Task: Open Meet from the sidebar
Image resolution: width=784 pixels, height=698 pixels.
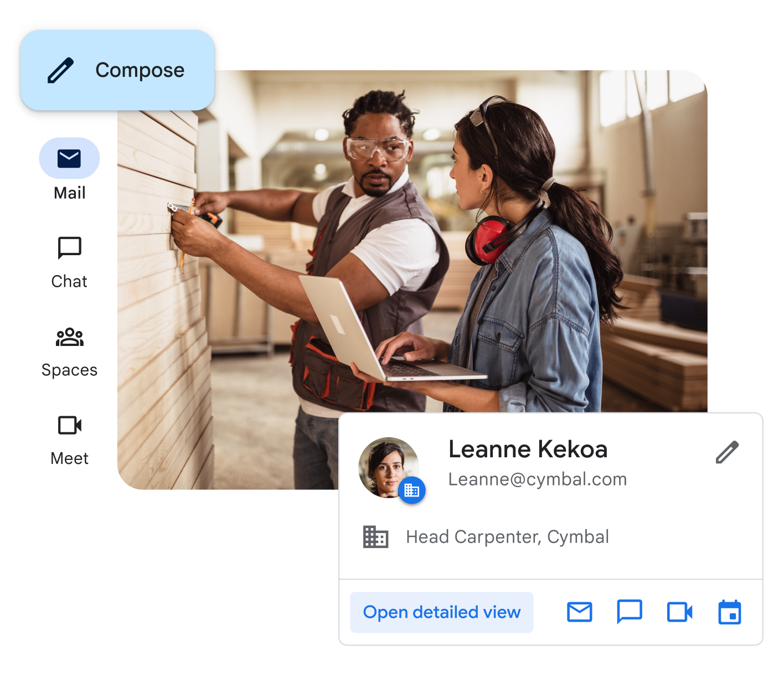Action: pos(69,425)
